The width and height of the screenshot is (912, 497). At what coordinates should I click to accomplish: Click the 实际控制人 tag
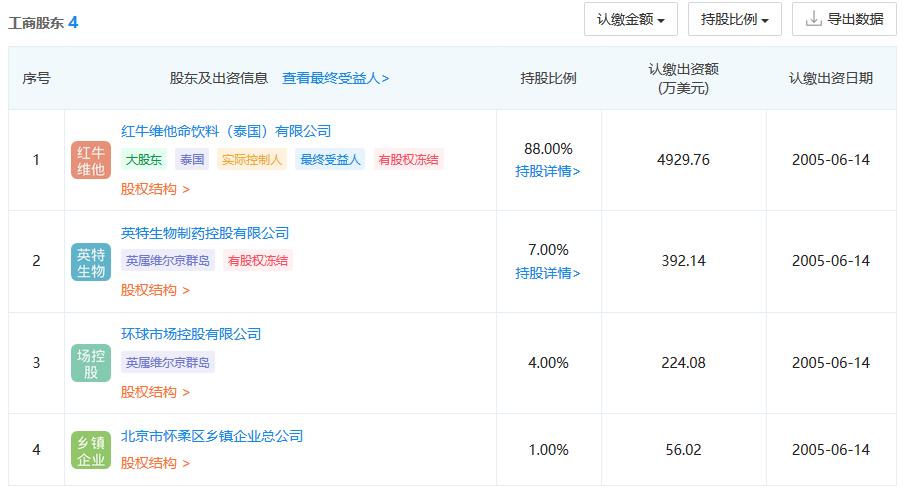252,159
